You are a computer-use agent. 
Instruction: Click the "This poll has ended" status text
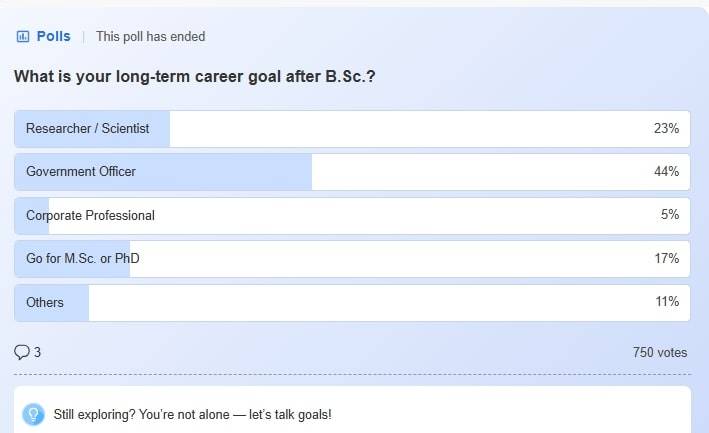[x=150, y=37]
